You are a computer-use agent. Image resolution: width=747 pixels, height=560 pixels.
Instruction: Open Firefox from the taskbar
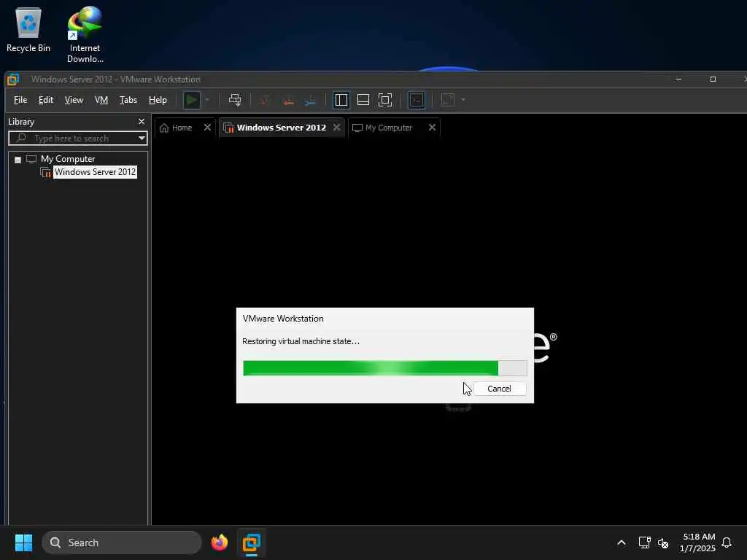[x=219, y=542]
